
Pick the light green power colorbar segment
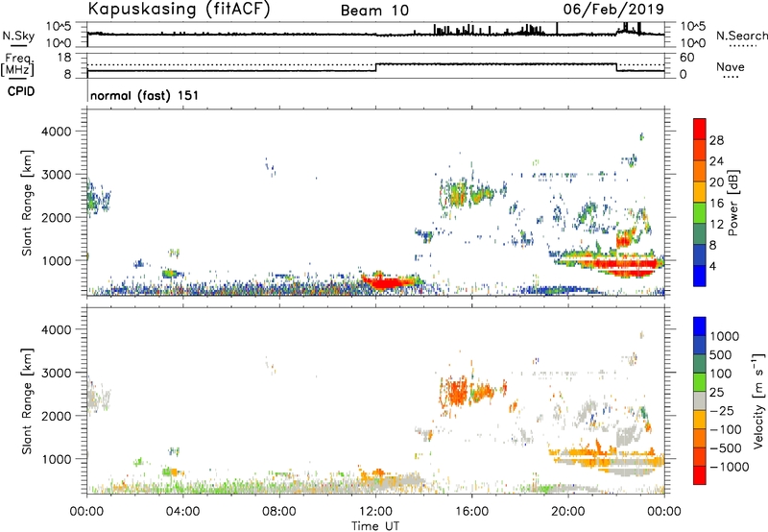[x=700, y=213]
